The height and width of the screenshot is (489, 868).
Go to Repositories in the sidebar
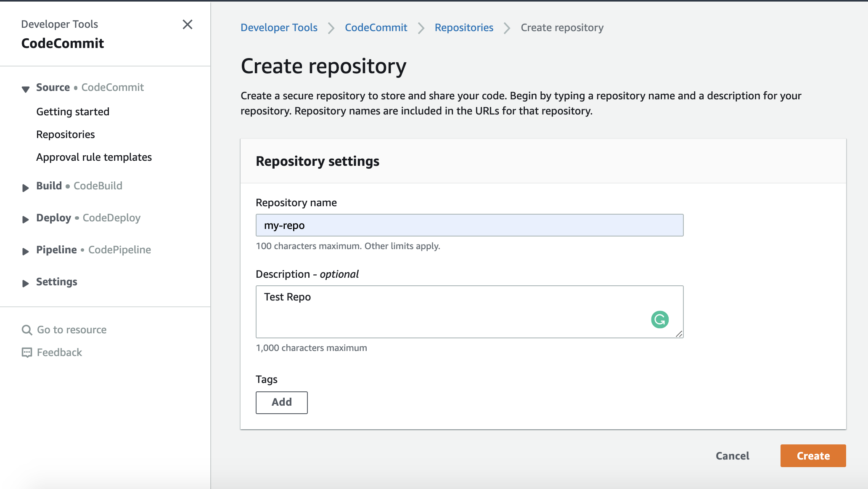(66, 134)
